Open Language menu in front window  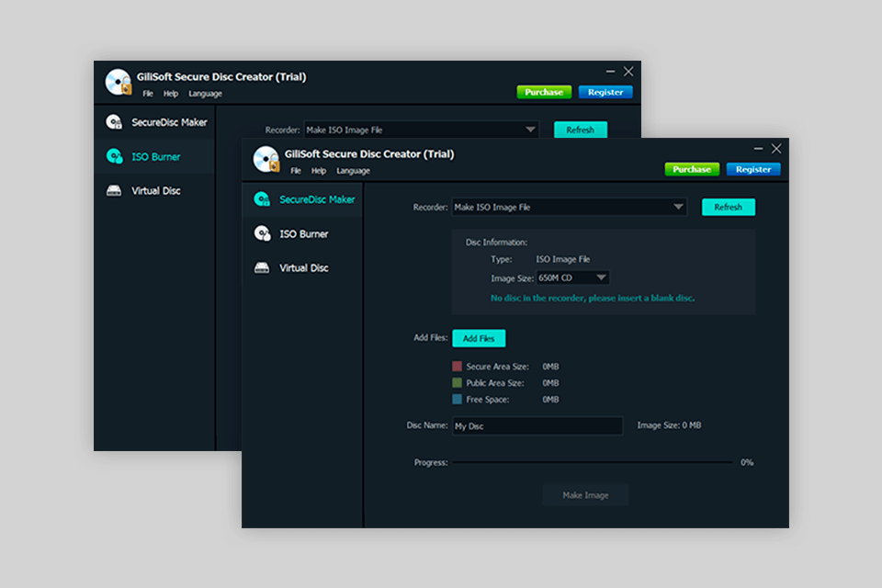(353, 171)
